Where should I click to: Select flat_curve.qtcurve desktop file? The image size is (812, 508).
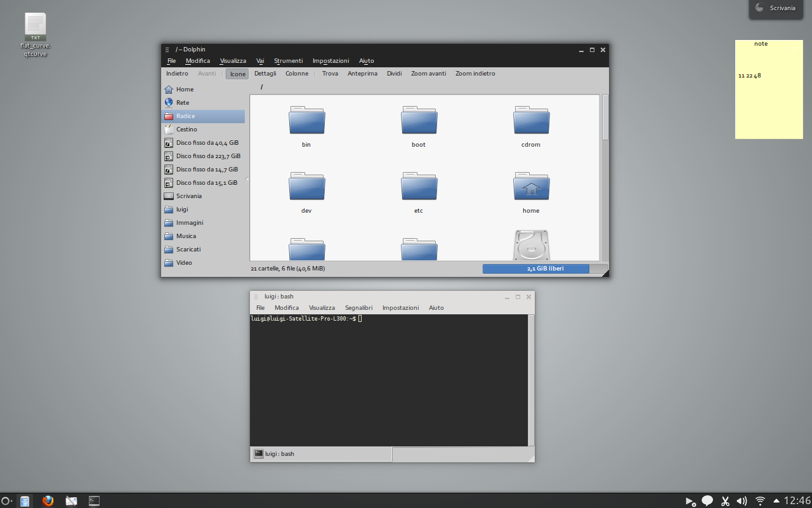pos(36,35)
